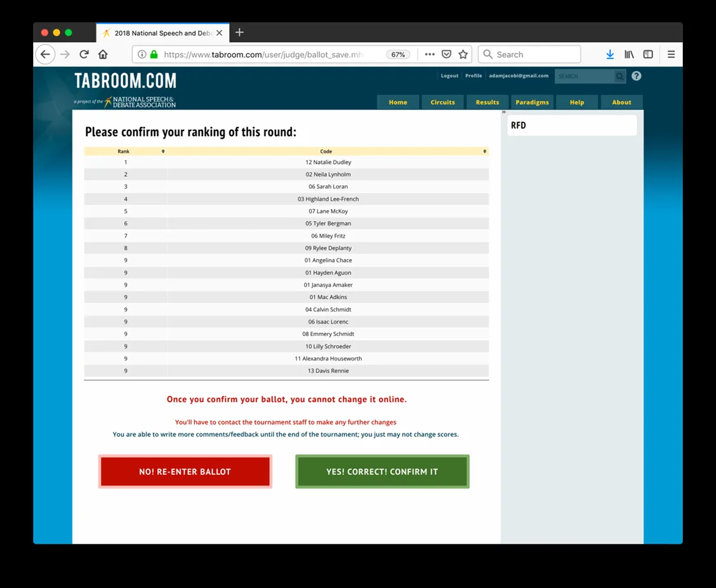716x588 pixels.
Task: Toggle the browser sidebar icon
Action: 648,54
